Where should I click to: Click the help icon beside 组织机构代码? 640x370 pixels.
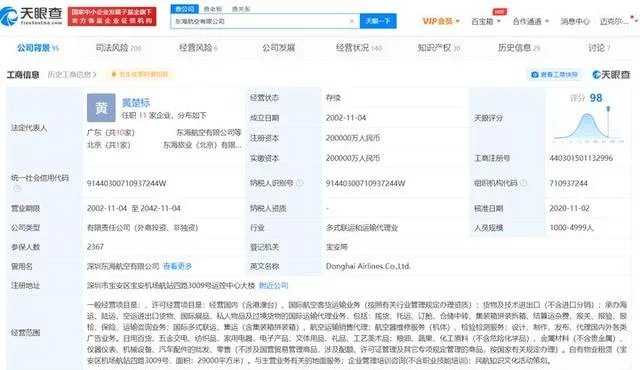(524, 183)
